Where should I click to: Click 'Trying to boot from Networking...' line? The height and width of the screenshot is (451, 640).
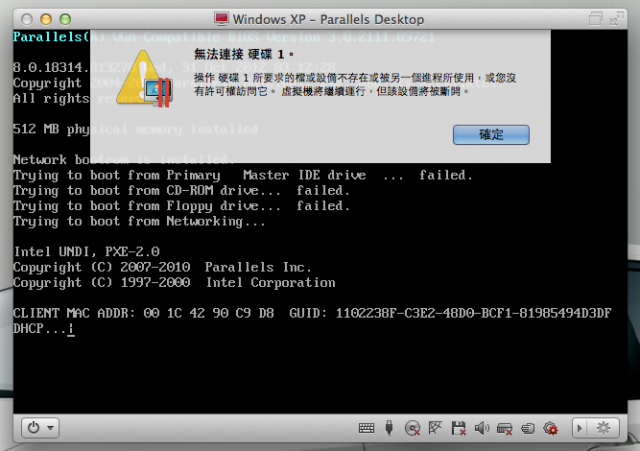tap(139, 222)
